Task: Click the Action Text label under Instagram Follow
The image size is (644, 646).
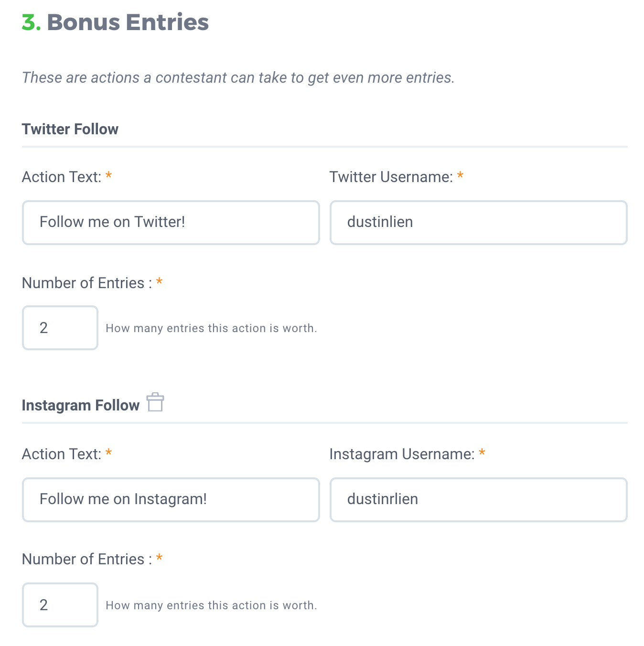Action: click(62, 454)
